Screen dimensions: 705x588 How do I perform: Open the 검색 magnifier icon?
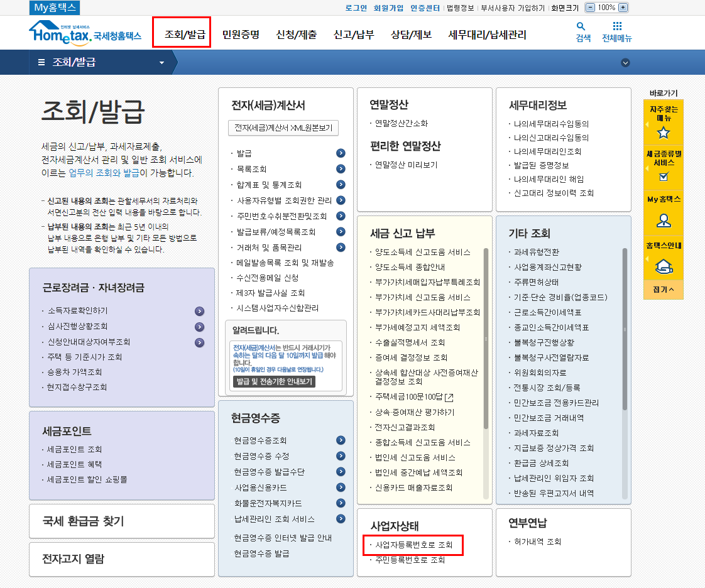pyautogui.click(x=581, y=26)
